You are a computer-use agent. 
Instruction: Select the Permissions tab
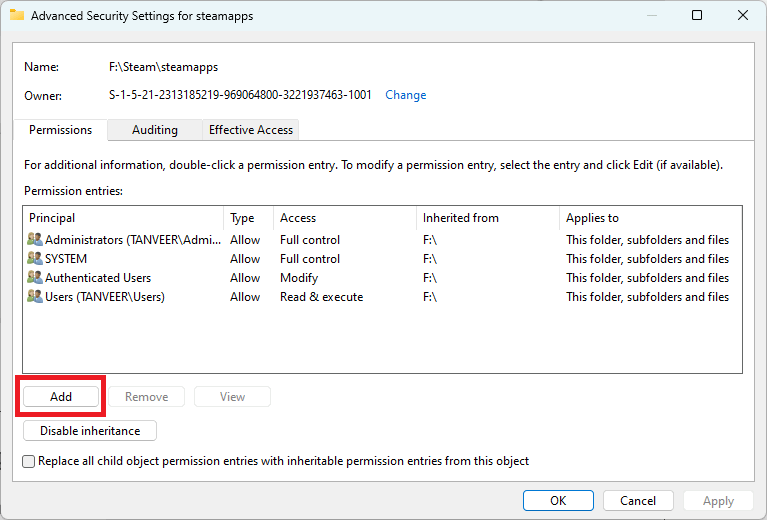point(60,130)
